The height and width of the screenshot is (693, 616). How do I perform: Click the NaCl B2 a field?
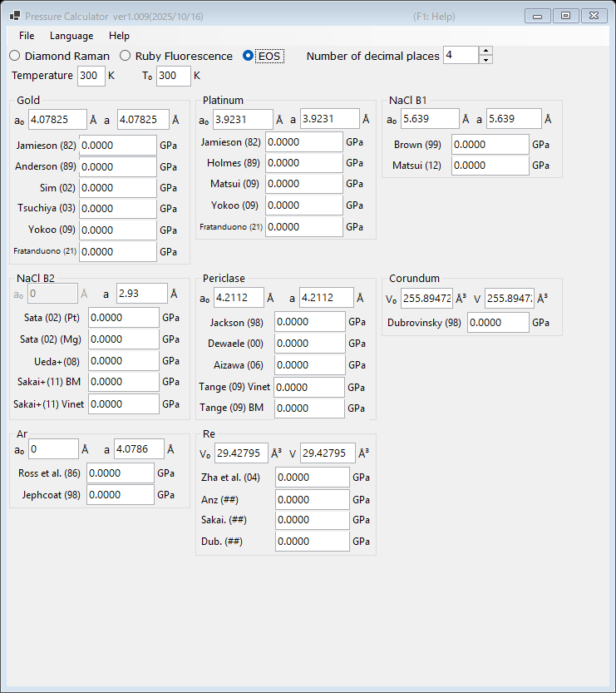pos(142,294)
